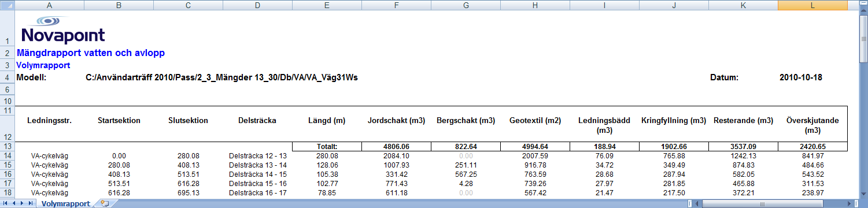Select column C header
Screen dimensions: 868x208
coord(188,5)
